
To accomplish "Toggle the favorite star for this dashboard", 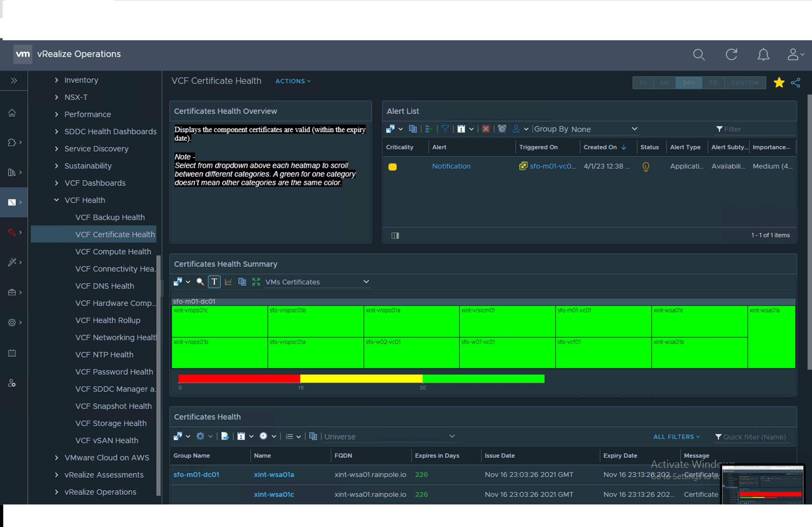I will [779, 83].
